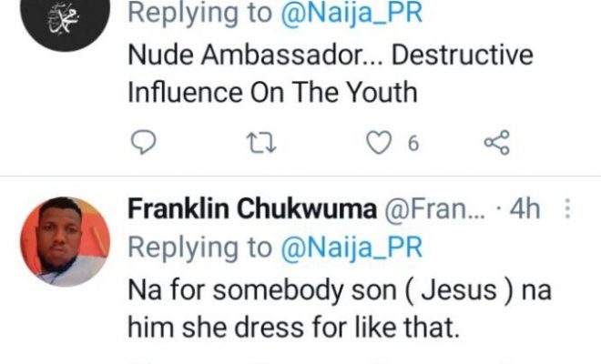The height and width of the screenshot is (364, 601).
Task: View Franklin Chukwuma's profile photo
Action: click(x=65, y=241)
